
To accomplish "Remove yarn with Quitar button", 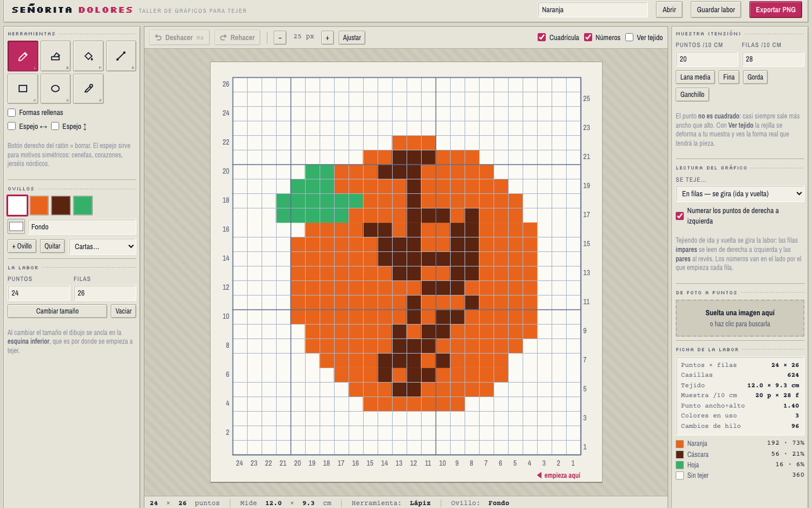I will (53, 246).
